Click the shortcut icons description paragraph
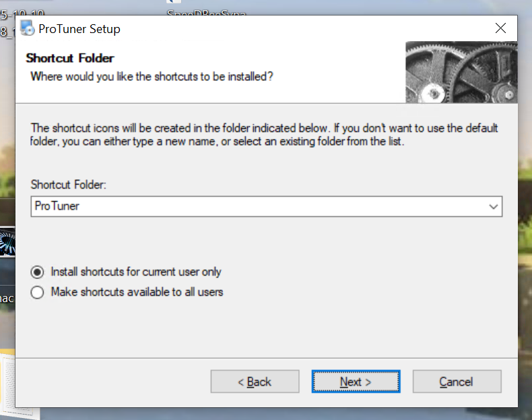 point(265,135)
